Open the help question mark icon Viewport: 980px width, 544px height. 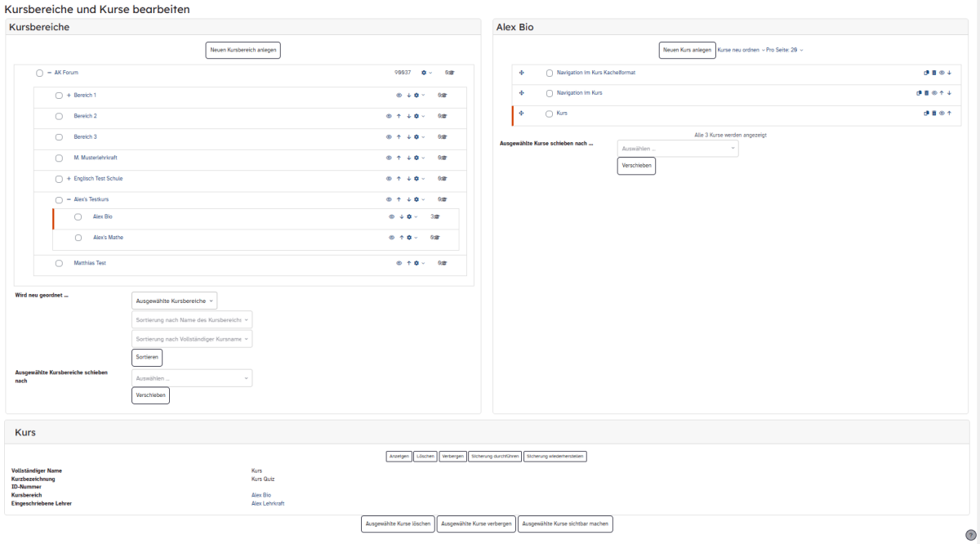pyautogui.click(x=971, y=535)
